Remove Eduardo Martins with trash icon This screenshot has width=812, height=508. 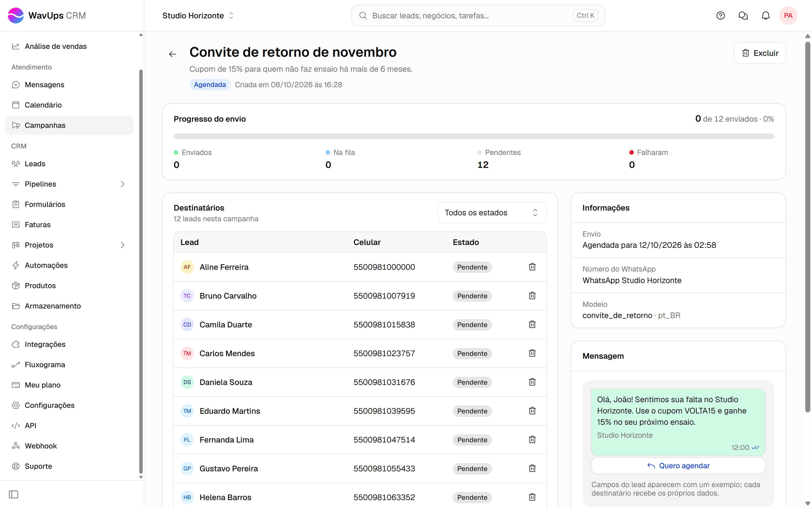pos(532,411)
